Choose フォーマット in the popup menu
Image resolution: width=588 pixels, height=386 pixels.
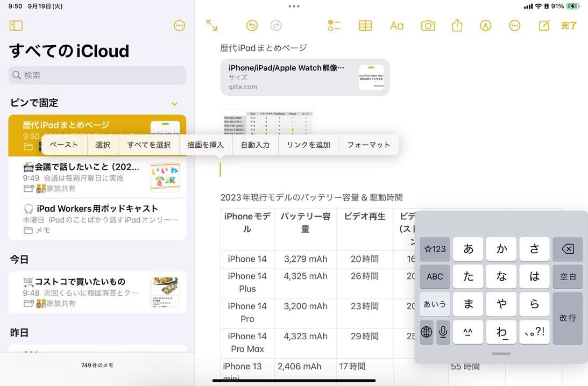(369, 145)
